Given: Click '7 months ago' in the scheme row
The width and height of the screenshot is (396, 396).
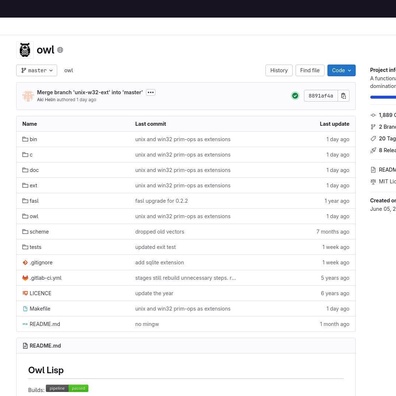Looking at the screenshot, I should 333,232.
